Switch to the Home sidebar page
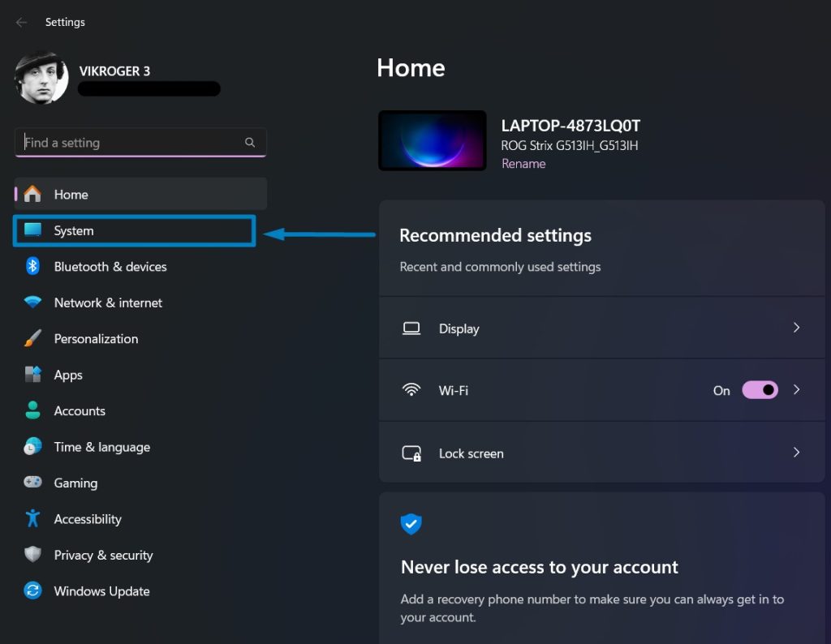 (71, 195)
